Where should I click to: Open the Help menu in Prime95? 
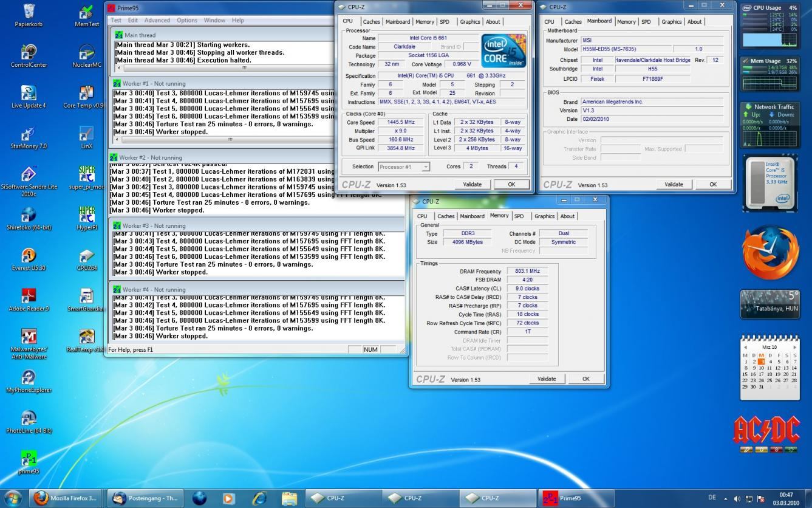238,20
